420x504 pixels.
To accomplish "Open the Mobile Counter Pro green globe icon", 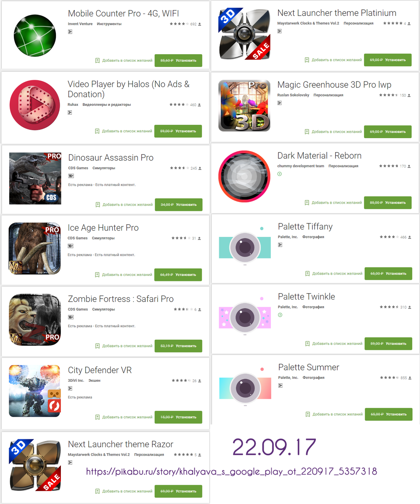I will coord(35,34).
